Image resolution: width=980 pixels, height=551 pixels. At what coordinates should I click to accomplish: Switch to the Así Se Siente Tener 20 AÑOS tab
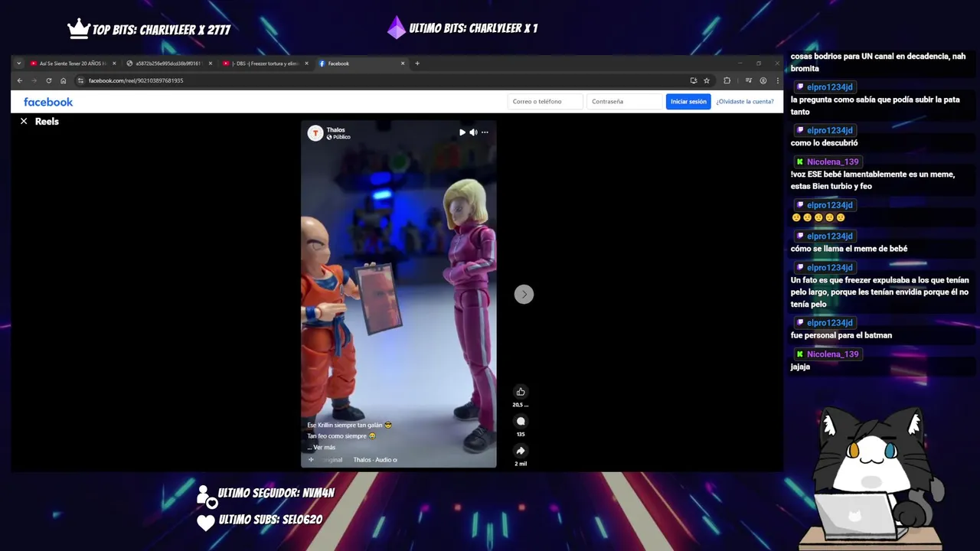pos(73,64)
